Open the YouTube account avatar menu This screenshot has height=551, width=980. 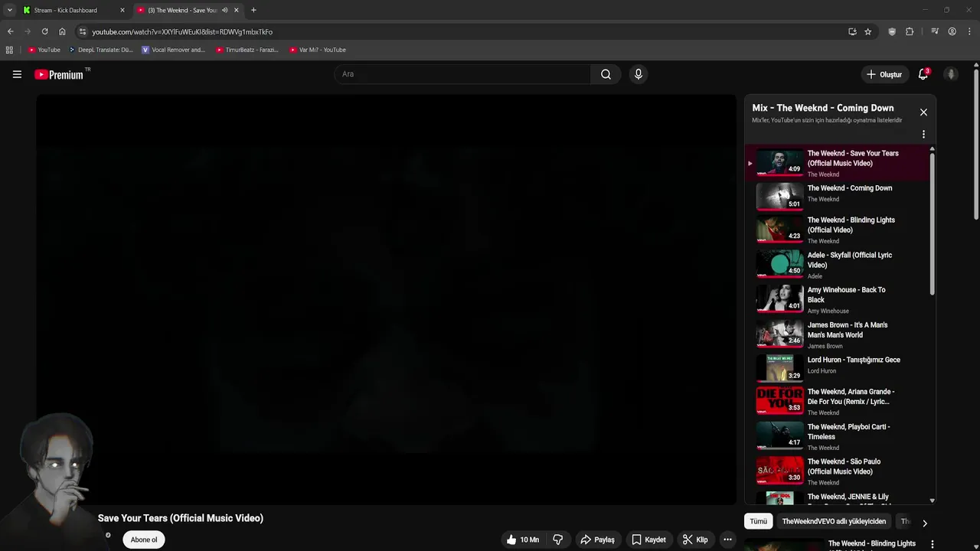(x=951, y=74)
